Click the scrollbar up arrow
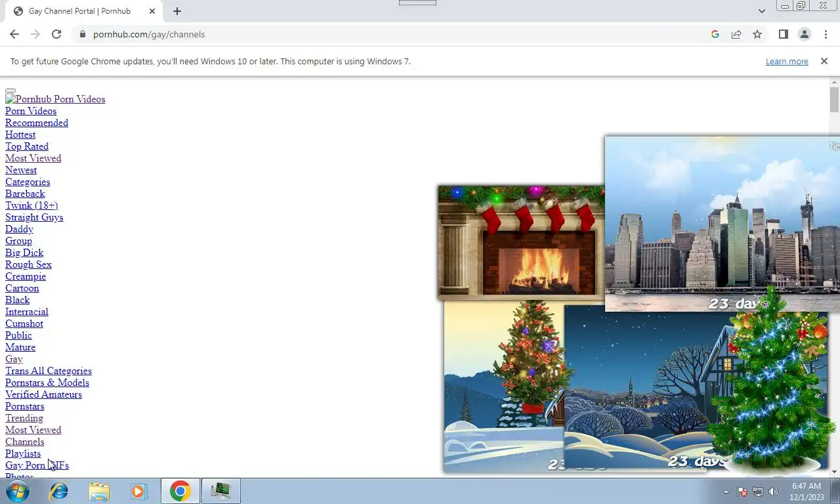This screenshot has width=840, height=504. 835,82
